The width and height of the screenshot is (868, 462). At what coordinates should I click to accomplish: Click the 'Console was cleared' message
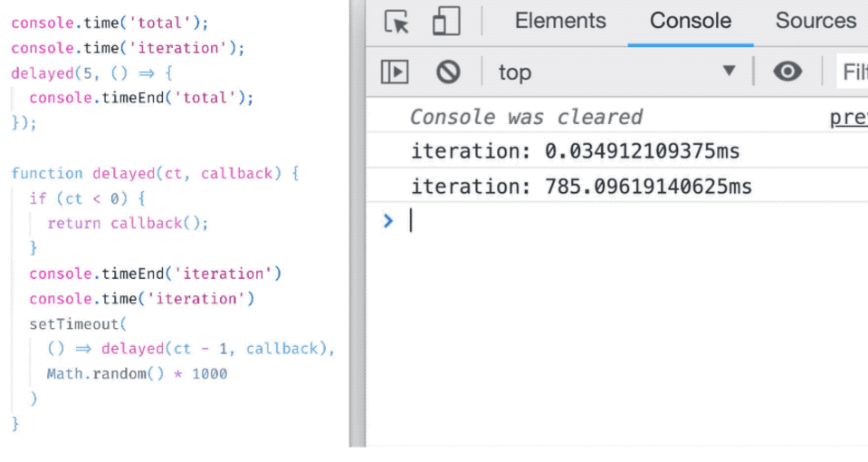(x=526, y=117)
